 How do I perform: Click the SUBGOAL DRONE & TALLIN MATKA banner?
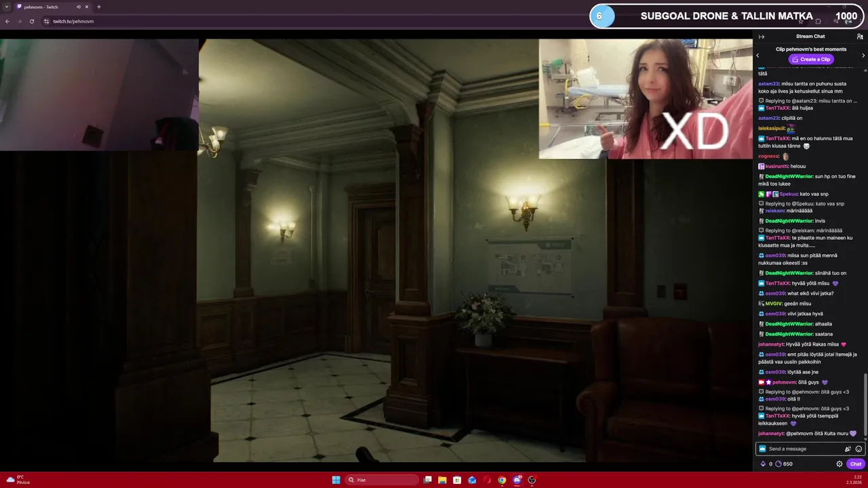726,16
